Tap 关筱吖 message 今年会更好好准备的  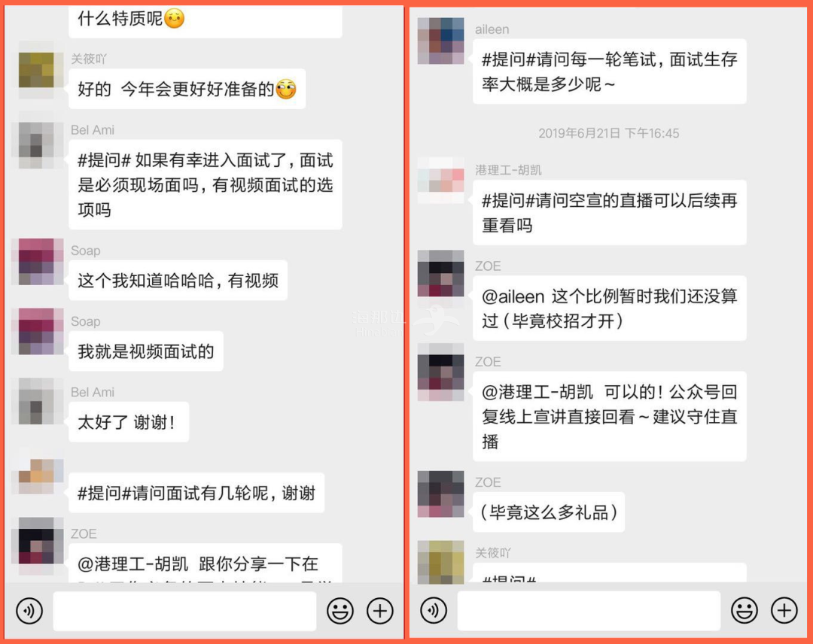[187, 89]
